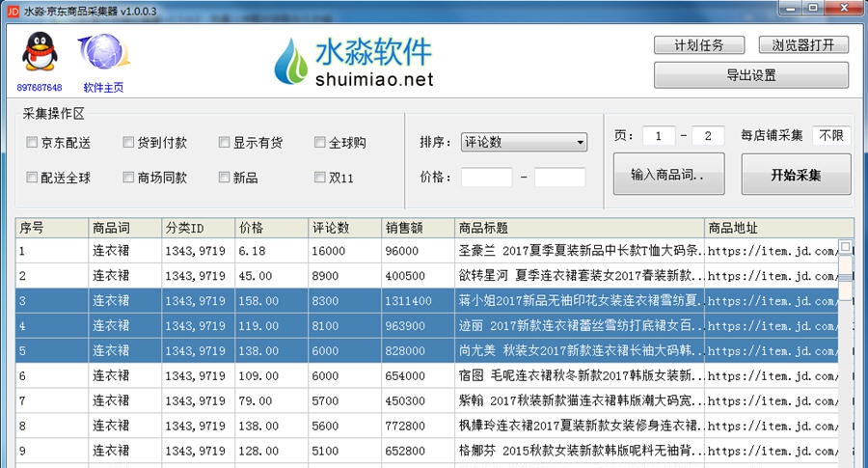
Task: Click title 迹丽 2017新款连衣裙 in row 4
Action: 580,325
